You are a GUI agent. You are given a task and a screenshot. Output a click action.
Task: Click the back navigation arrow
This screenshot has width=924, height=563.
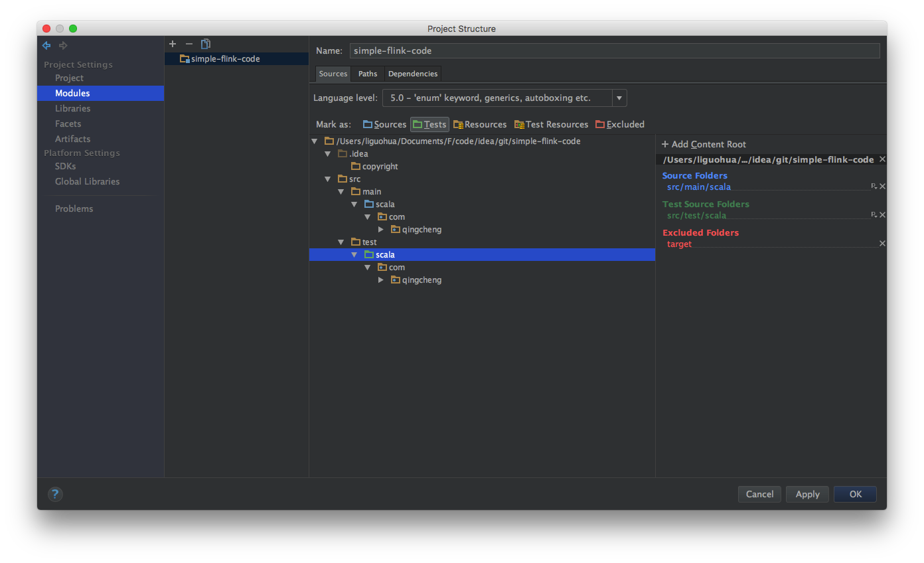pyautogui.click(x=46, y=45)
